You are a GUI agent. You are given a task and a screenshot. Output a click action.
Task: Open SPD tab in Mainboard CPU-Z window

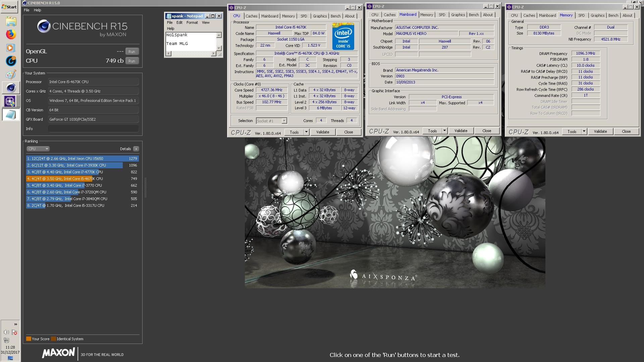click(x=442, y=15)
